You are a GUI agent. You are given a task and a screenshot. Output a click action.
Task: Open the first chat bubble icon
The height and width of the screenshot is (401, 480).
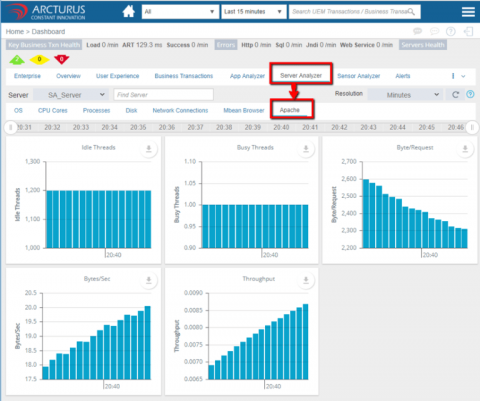(417, 31)
